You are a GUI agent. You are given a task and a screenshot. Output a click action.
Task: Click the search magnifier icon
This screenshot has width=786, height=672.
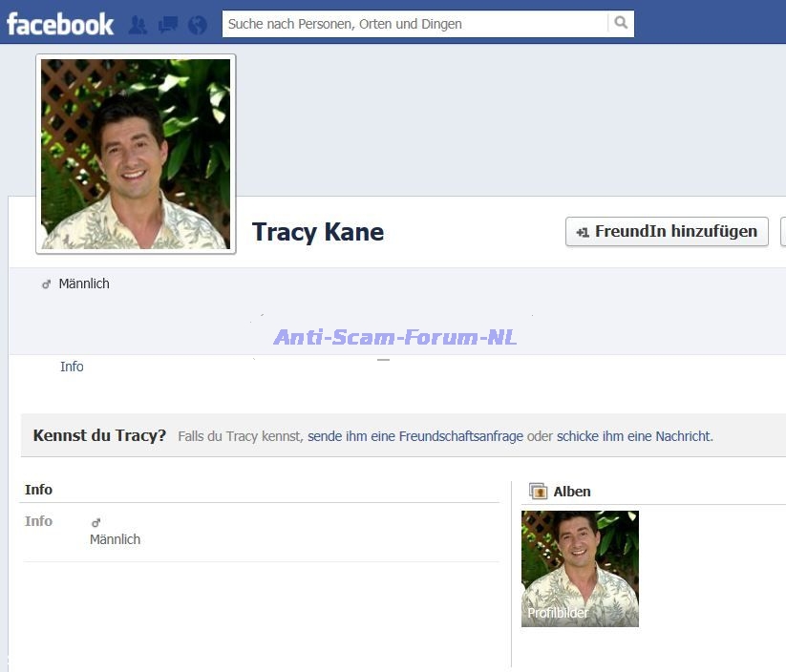[x=621, y=24]
